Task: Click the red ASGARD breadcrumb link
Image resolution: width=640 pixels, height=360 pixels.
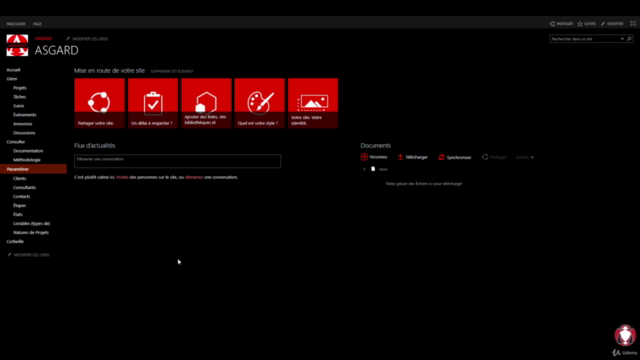Action: tap(44, 38)
